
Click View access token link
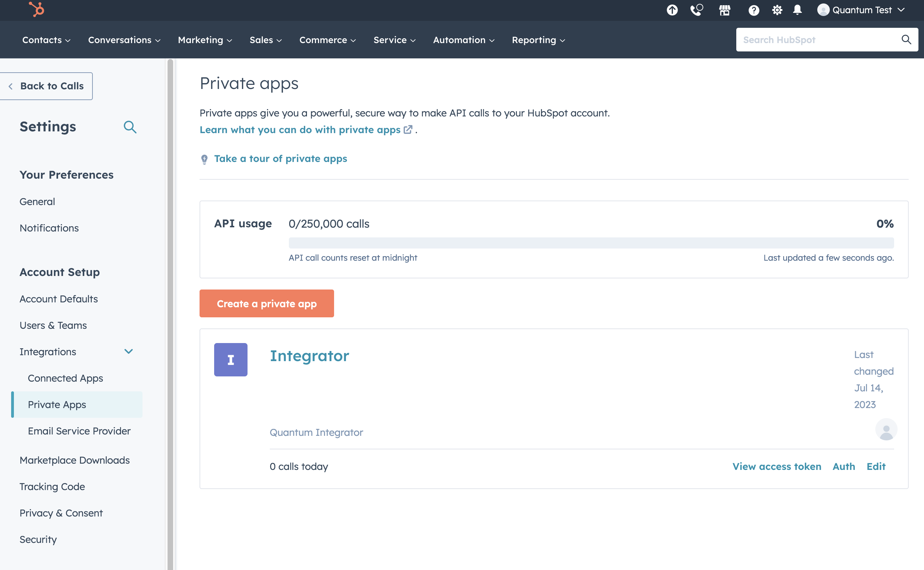[x=777, y=466]
